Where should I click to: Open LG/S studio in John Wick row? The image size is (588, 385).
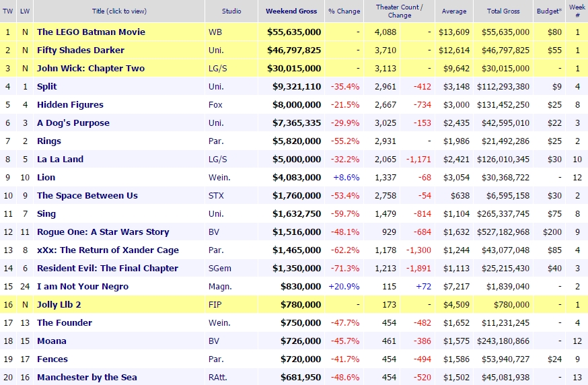[218, 68]
